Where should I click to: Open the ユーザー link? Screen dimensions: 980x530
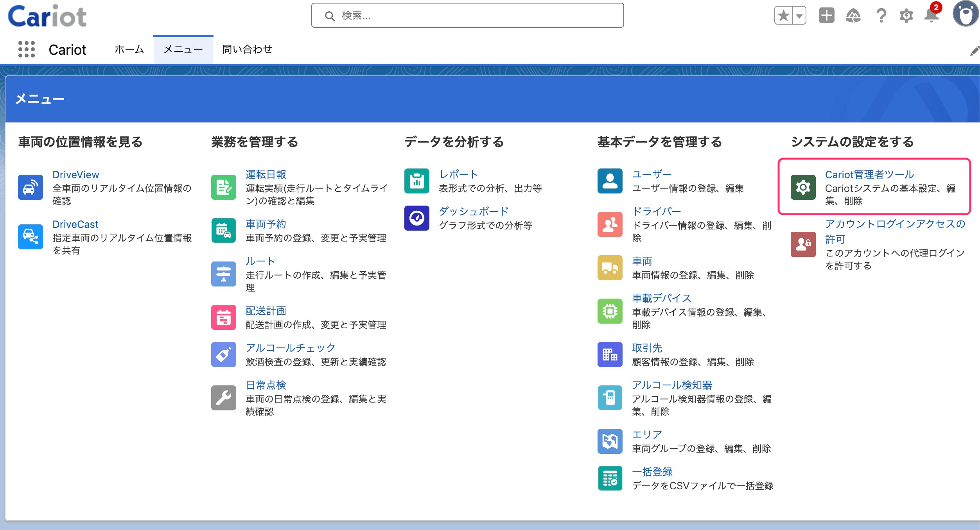tap(652, 175)
